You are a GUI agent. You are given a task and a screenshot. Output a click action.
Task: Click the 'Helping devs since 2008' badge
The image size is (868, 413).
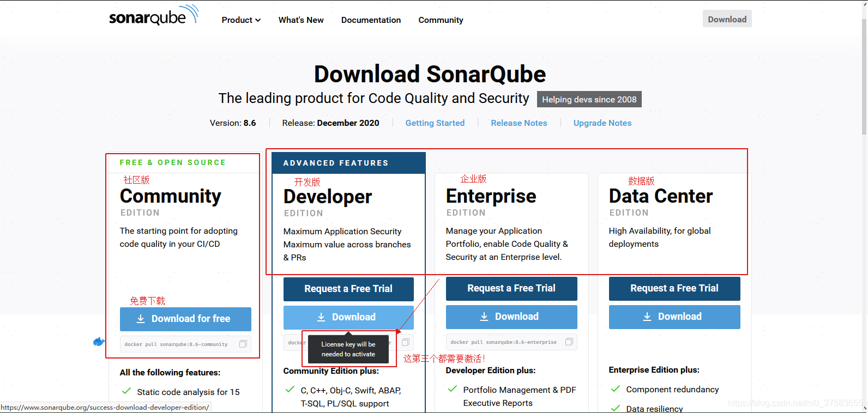point(589,99)
